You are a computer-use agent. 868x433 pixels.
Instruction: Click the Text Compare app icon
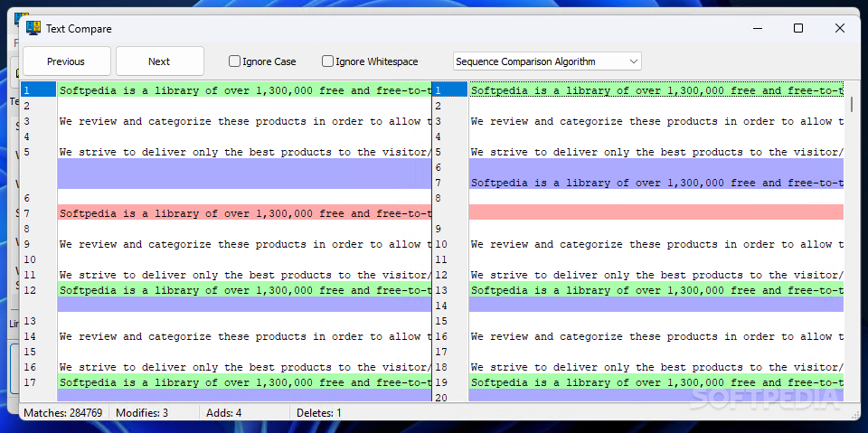point(33,28)
